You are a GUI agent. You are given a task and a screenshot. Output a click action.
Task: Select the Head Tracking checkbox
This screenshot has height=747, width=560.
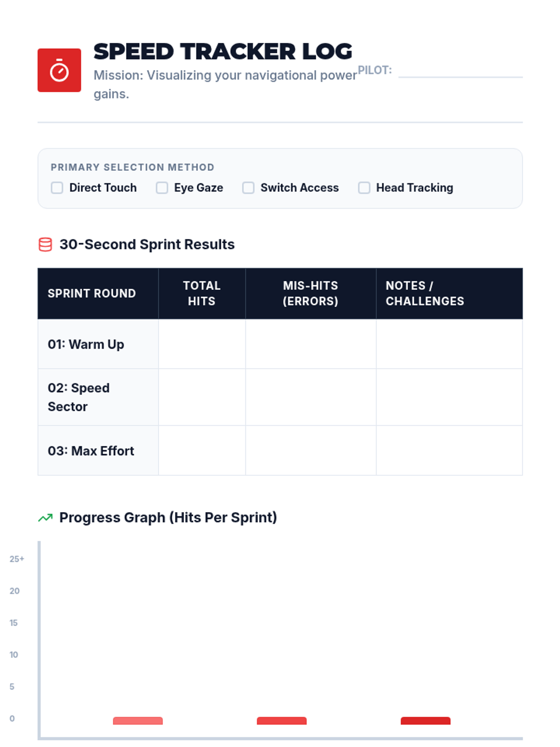[x=364, y=188]
